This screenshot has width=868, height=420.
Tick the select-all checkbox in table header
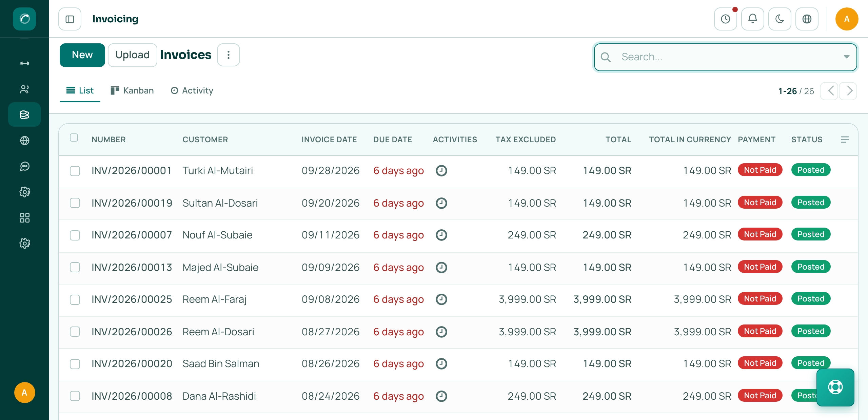(x=74, y=138)
